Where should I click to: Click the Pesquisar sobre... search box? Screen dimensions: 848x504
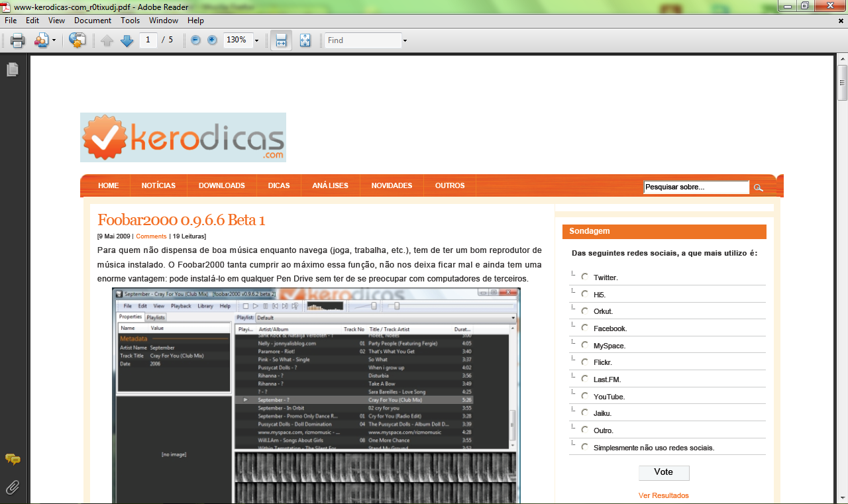point(696,187)
